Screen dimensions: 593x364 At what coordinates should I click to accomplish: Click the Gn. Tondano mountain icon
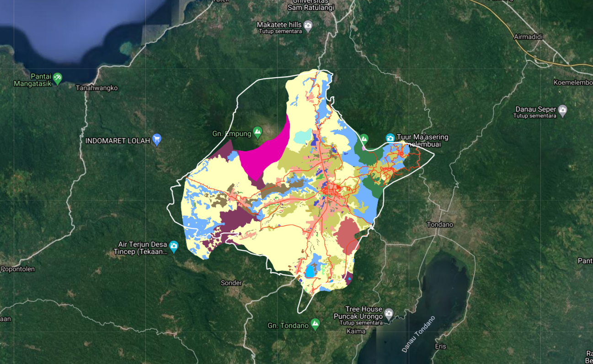click(x=315, y=325)
